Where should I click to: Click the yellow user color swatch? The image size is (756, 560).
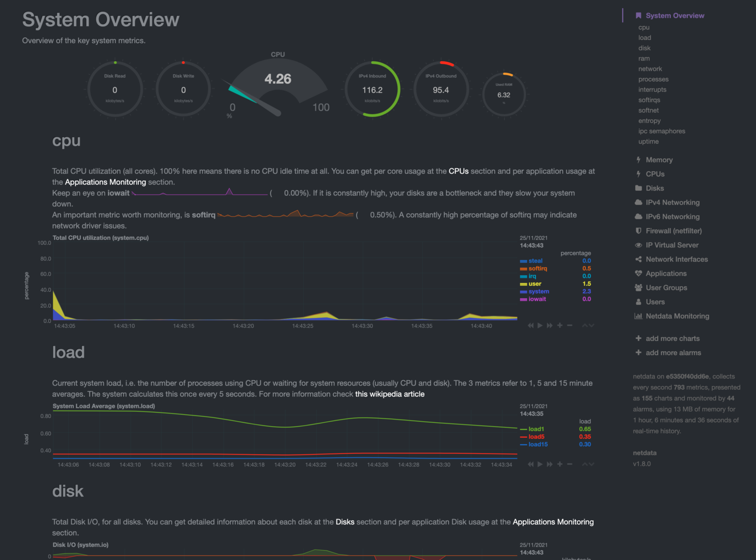point(523,284)
